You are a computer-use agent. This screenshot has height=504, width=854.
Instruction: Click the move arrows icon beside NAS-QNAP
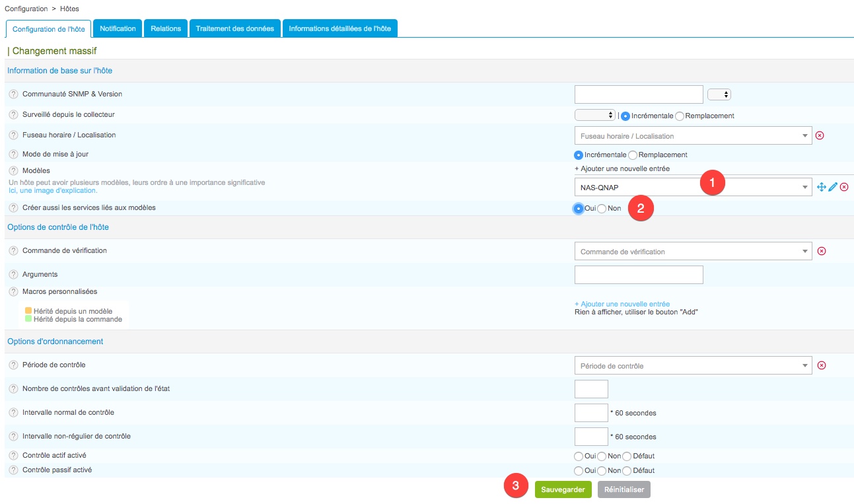pyautogui.click(x=822, y=187)
